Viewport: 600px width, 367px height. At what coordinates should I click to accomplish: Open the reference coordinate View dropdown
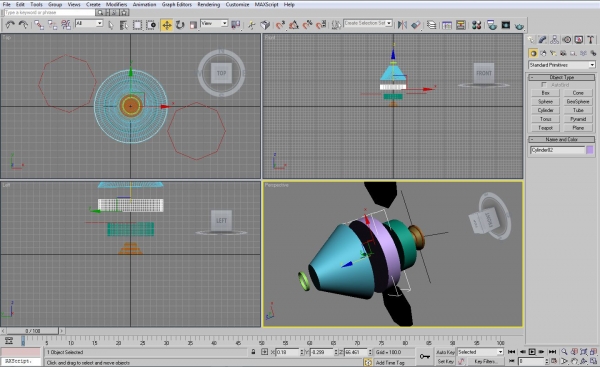214,23
